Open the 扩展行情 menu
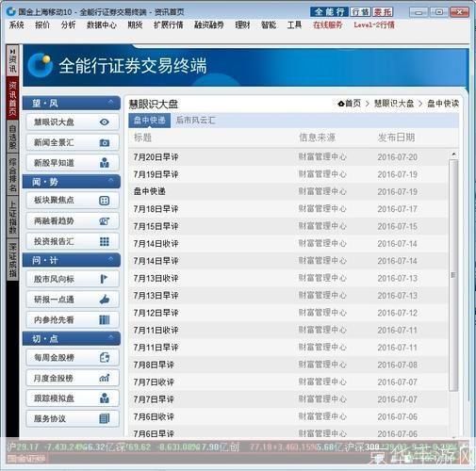476x471 pixels. coord(169,24)
